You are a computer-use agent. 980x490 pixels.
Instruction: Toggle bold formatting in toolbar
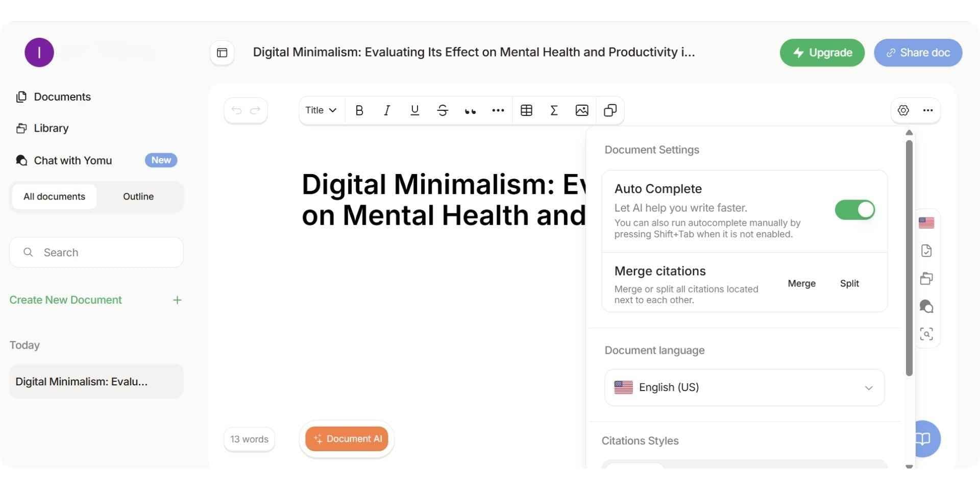tap(359, 110)
